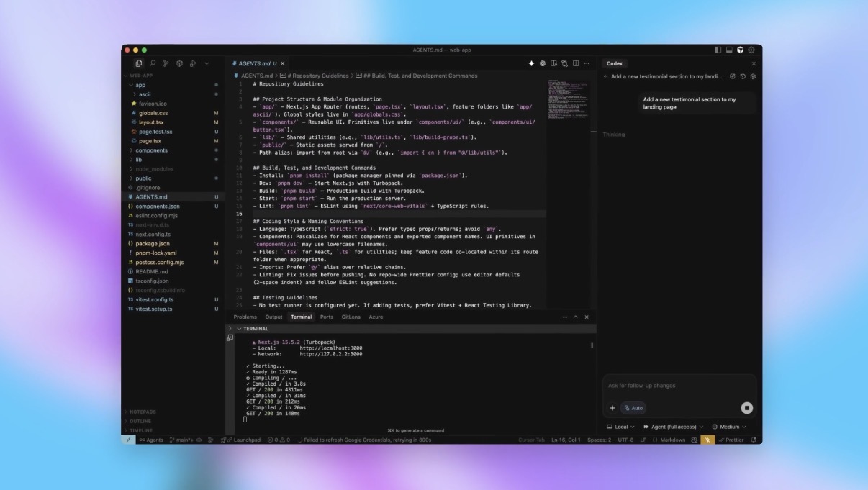Open the Local environment dropdown
Image resolution: width=868 pixels, height=490 pixels.
point(620,427)
